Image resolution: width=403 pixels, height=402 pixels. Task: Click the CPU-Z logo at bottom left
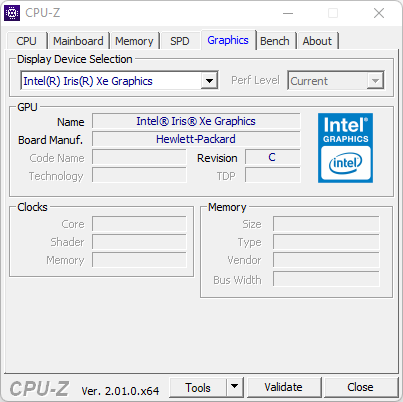[39, 389]
